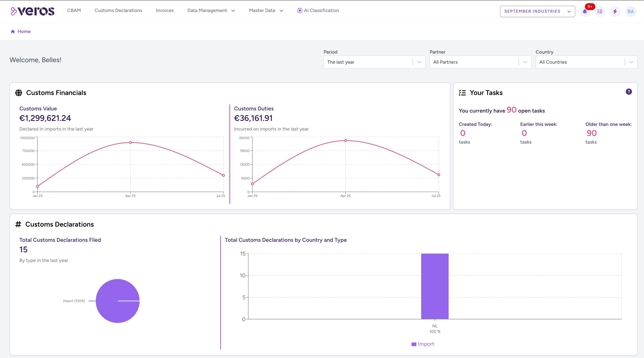Open notifications via the bell icon
644x358 pixels.
tap(585, 11)
